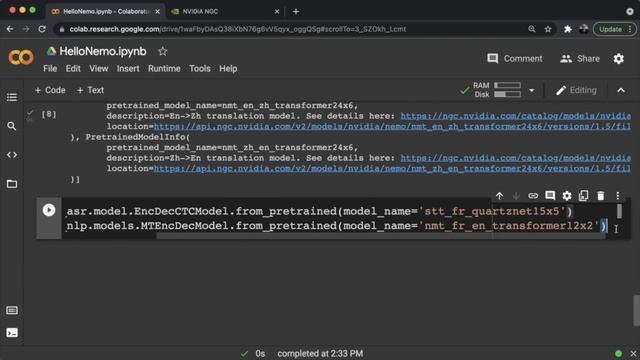The width and height of the screenshot is (640, 360).
Task: View RAM and Disk usage bars
Action: tap(507, 90)
